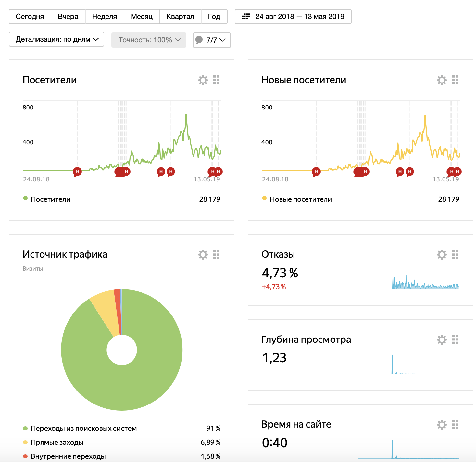This screenshot has height=462, width=476.
Task: Switch to the Квартал period
Action: pyautogui.click(x=180, y=17)
